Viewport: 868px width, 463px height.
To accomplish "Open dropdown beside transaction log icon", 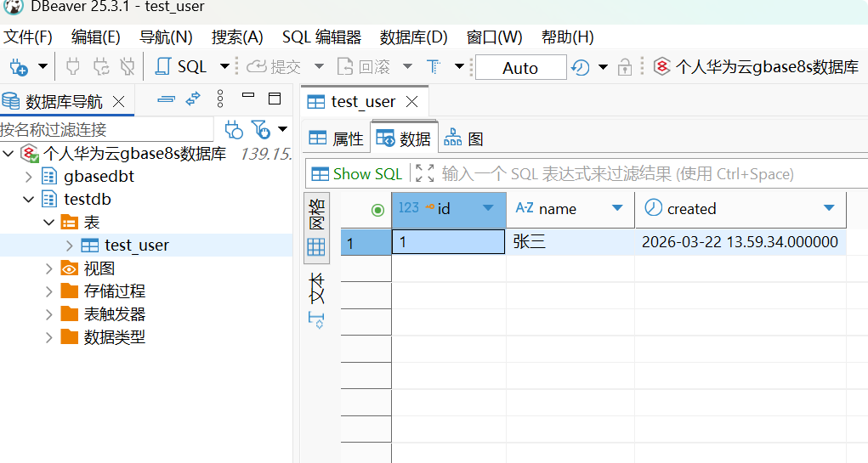I will pos(604,67).
